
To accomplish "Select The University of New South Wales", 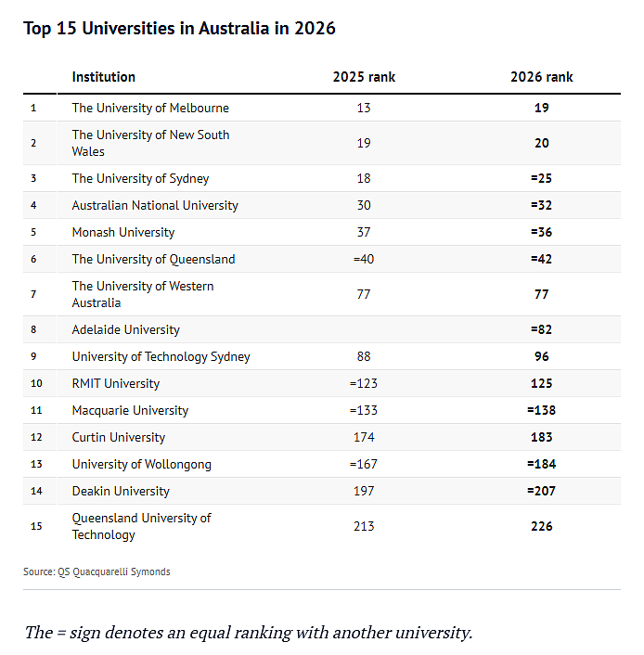I will [150, 143].
